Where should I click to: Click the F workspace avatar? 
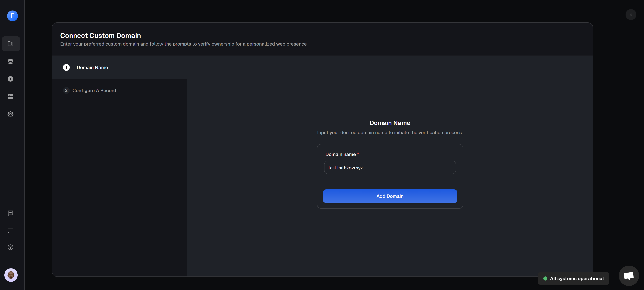click(x=12, y=16)
